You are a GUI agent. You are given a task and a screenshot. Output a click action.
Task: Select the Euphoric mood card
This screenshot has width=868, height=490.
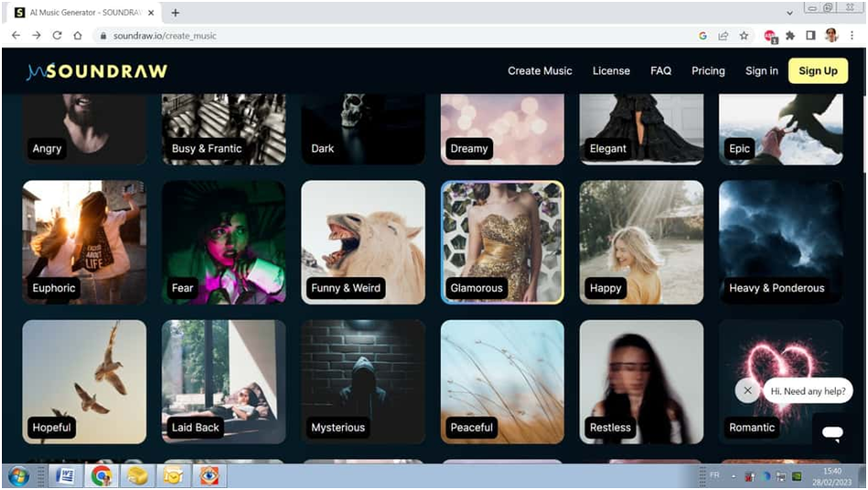(84, 242)
